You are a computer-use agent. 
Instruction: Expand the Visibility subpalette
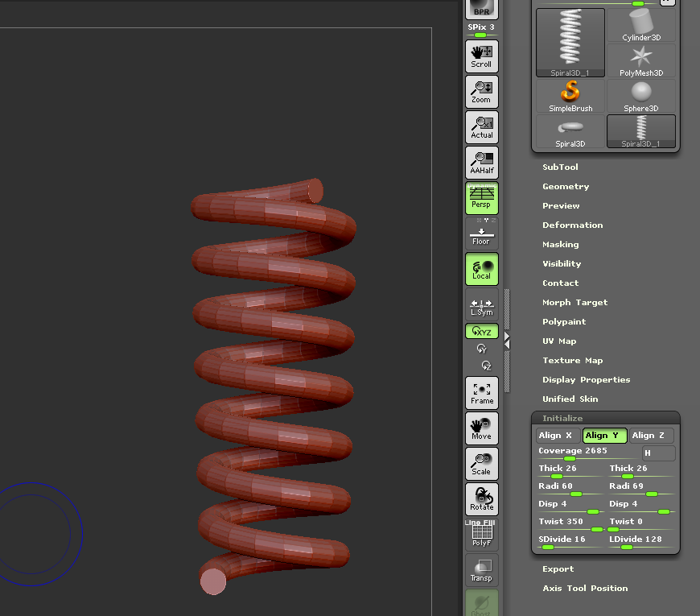562,263
